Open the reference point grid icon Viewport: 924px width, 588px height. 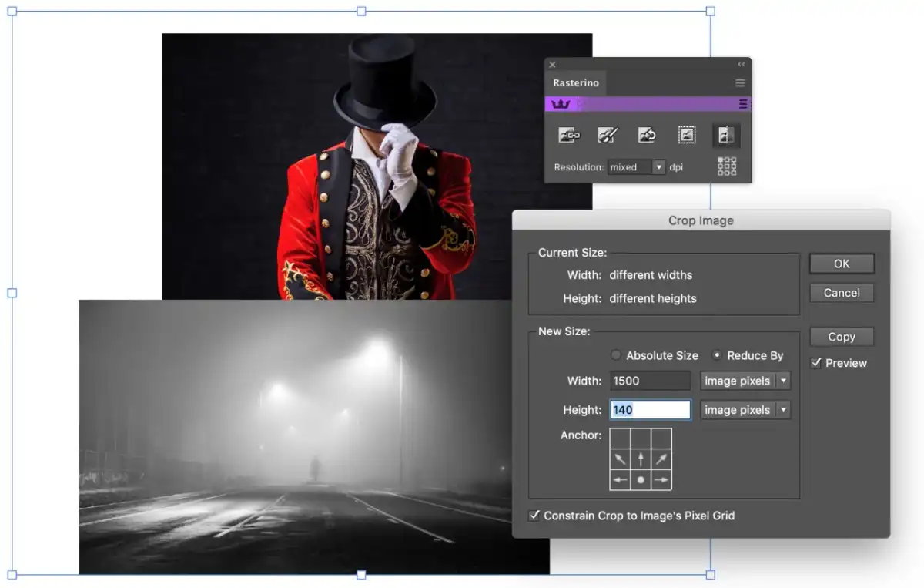point(727,166)
